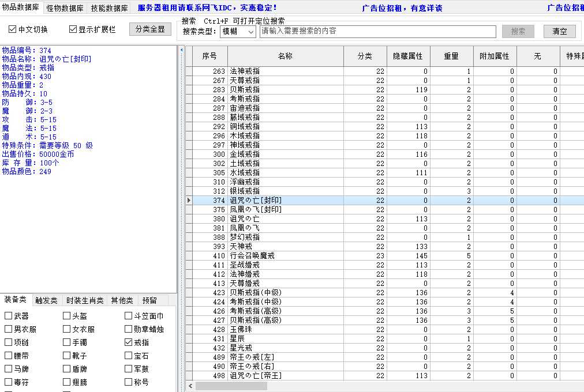Viewport: 584px width, 392px height.
Task: Uncheck the 显示扩展栏 checkbox
Action: (x=73, y=29)
